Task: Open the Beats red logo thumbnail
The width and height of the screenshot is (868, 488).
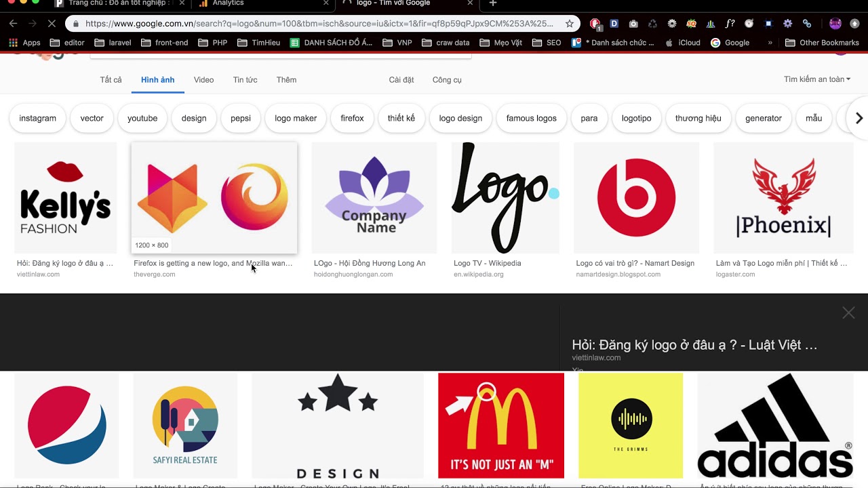Action: point(636,198)
